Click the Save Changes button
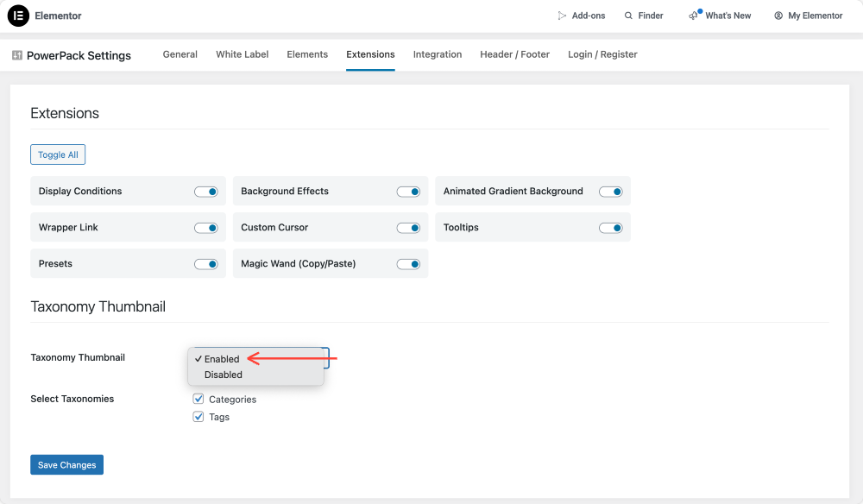The image size is (863, 504). click(66, 465)
